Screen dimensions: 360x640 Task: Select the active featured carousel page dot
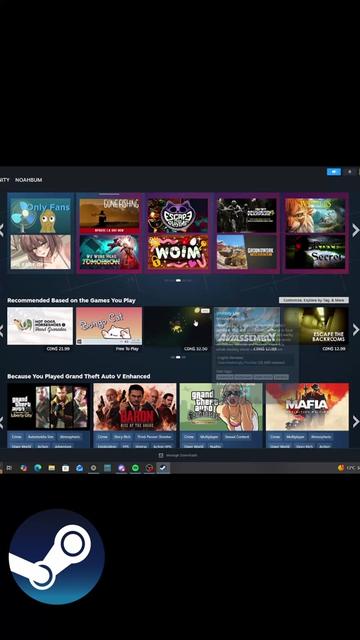tap(178, 280)
